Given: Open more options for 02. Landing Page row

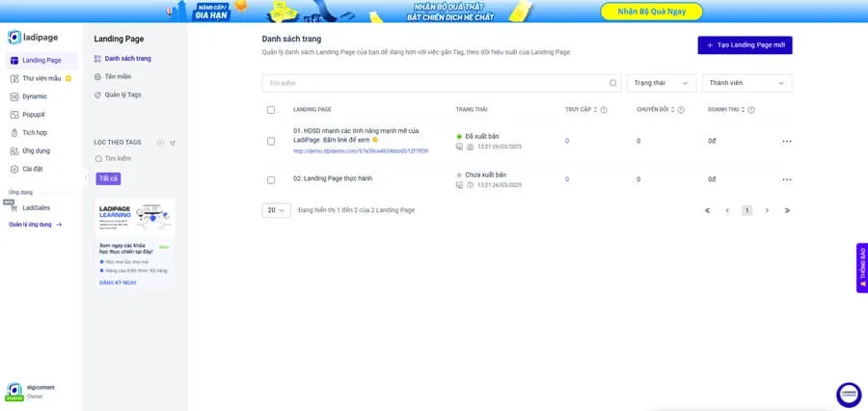Looking at the screenshot, I should coord(787,179).
